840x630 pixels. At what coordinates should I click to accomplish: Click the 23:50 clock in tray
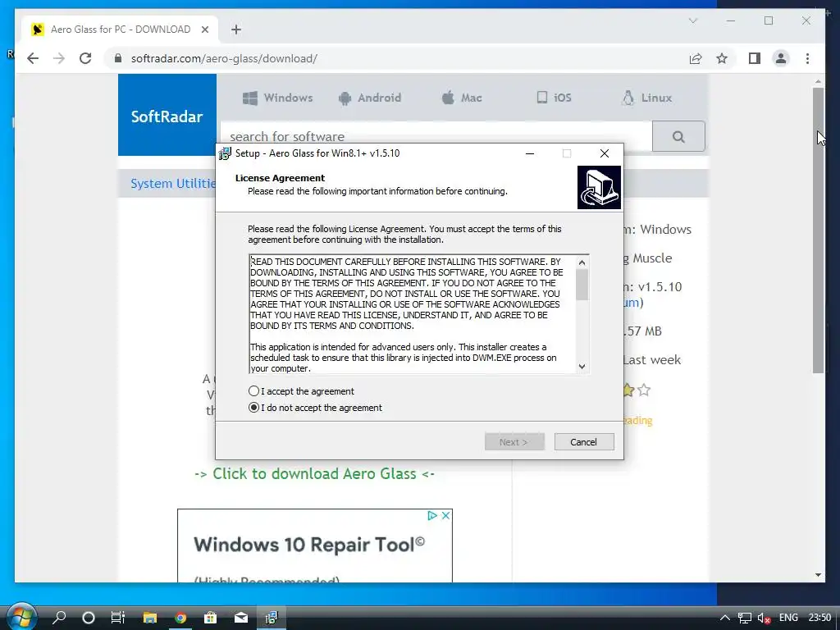pos(819,618)
